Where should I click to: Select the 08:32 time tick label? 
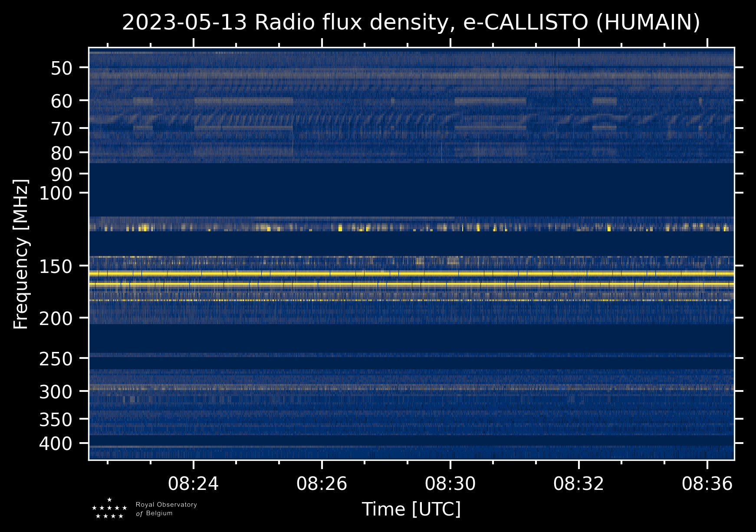579,483
